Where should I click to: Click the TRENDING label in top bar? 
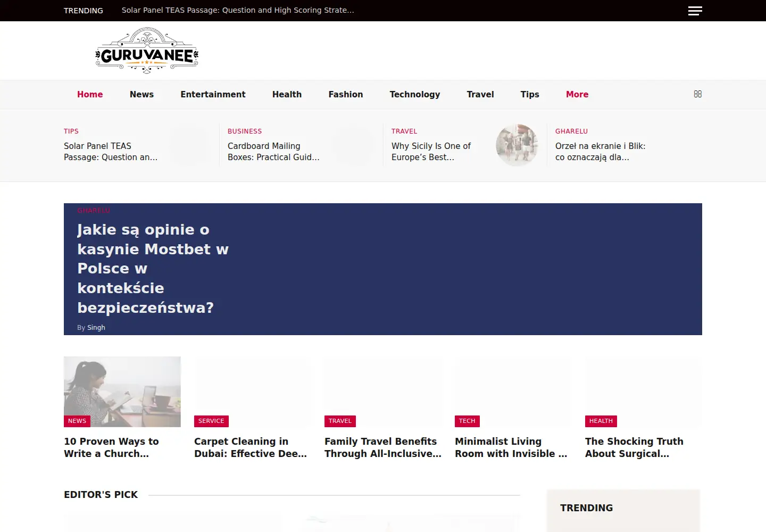(x=84, y=11)
